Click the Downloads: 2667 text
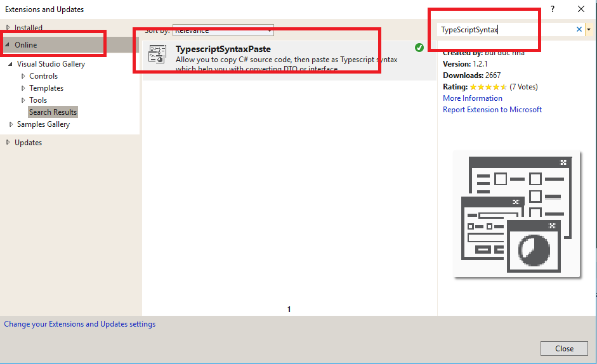This screenshot has width=597, height=364. click(472, 75)
